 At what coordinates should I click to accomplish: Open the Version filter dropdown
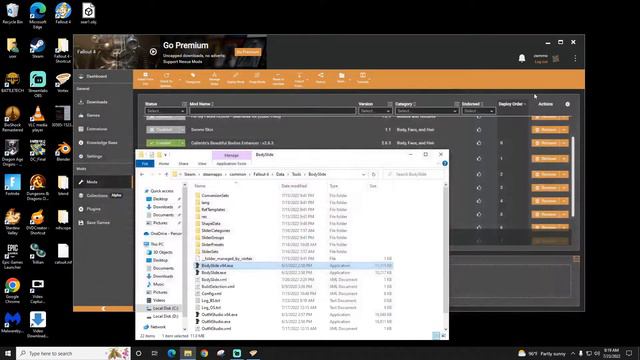tap(375, 111)
